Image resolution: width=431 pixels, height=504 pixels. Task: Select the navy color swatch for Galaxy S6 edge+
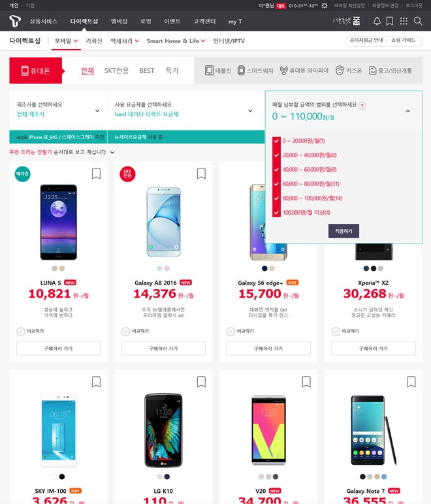(x=264, y=268)
